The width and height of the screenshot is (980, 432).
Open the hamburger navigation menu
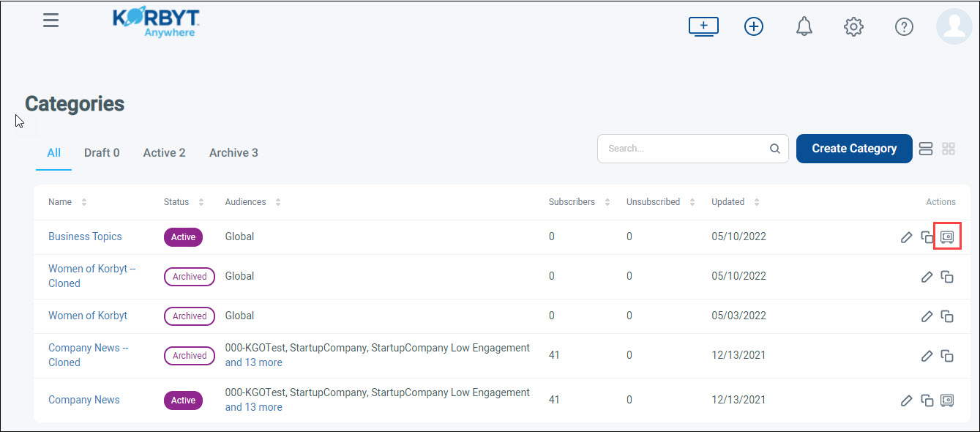[x=51, y=21]
